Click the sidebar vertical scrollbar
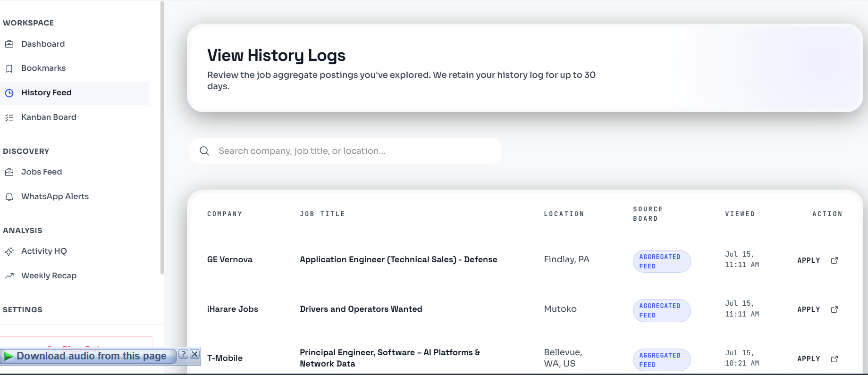Screen dimensions: 868x375 tap(162, 138)
